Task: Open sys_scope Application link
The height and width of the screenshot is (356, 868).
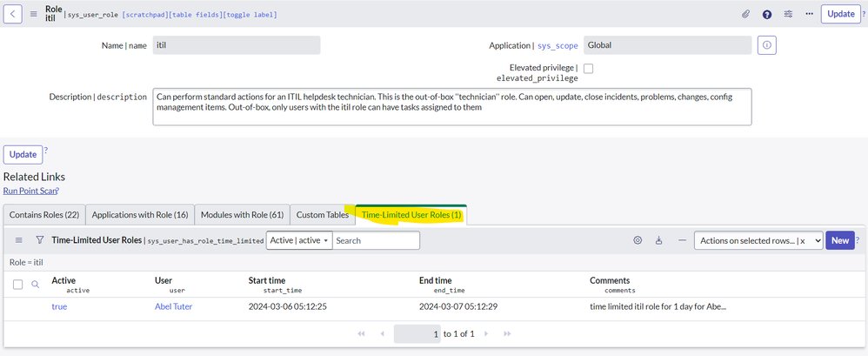Action: tap(558, 45)
